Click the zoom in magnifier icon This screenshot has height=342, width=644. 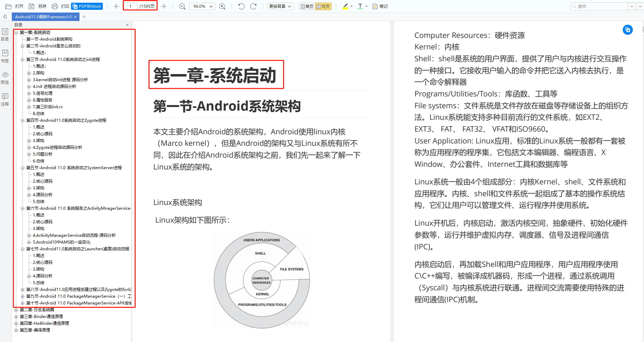[x=222, y=6]
